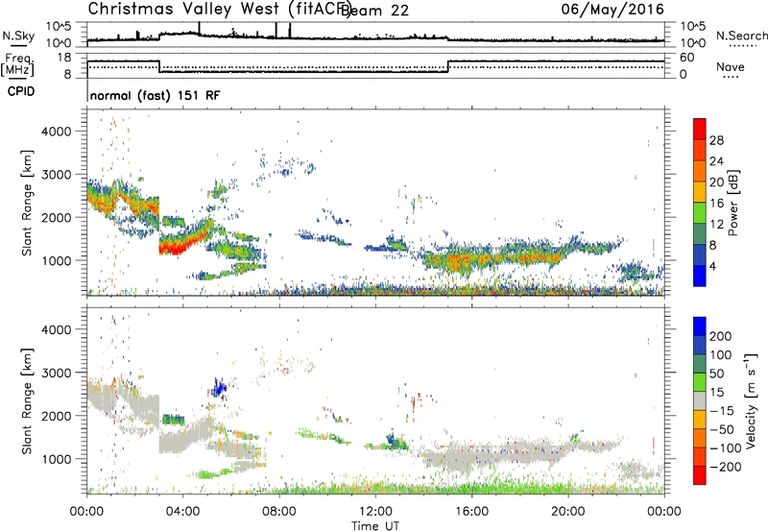Click the 'Nave' legend label

coord(731,67)
